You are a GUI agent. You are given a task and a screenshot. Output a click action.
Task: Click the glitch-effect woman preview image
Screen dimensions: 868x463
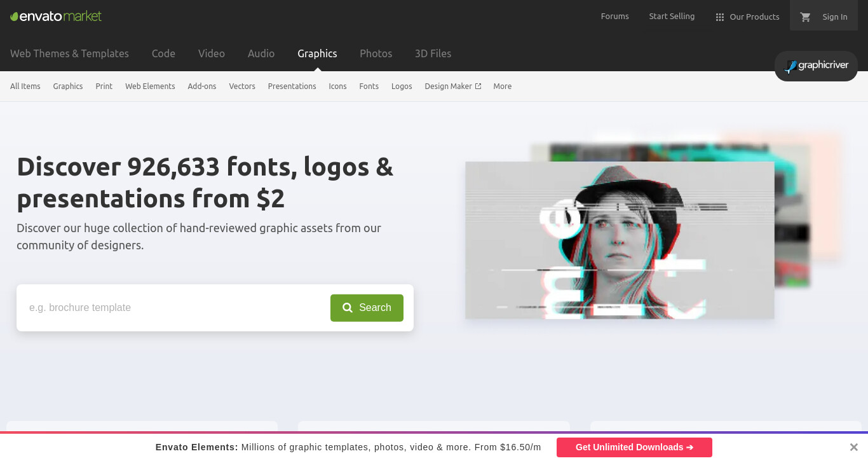coord(620,240)
